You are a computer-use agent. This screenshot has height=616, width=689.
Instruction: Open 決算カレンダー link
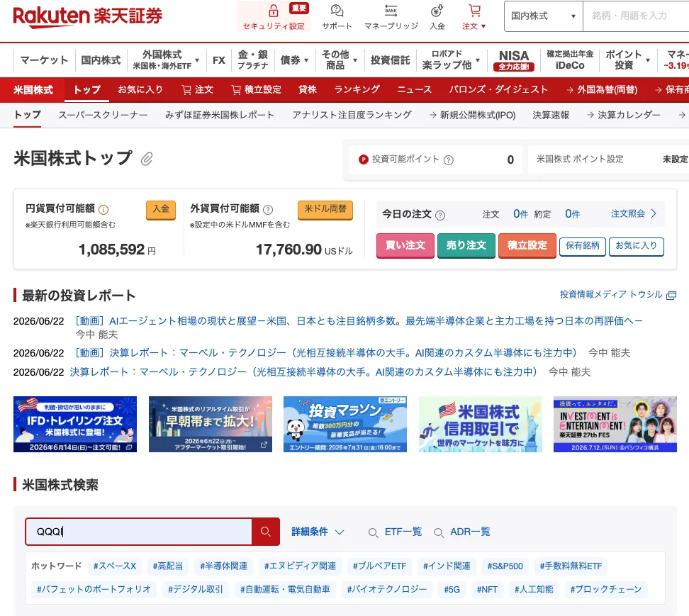point(624,115)
